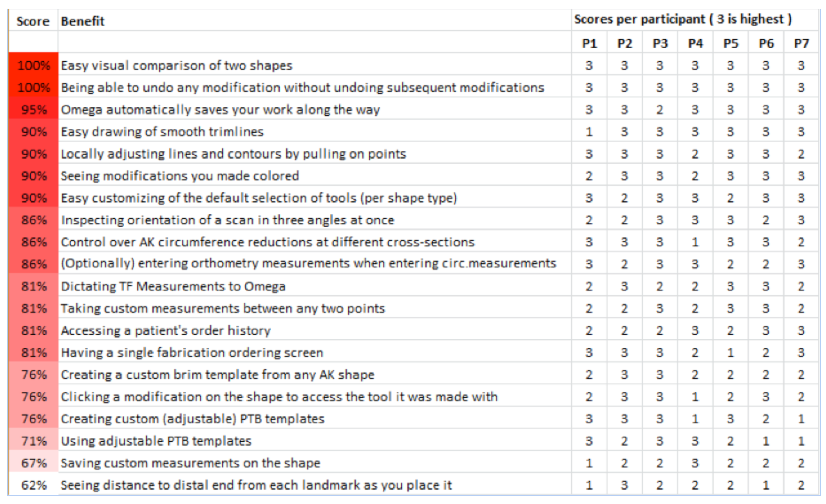Select 'Easy drawing of smooth trimlines' benefit

tap(162, 132)
